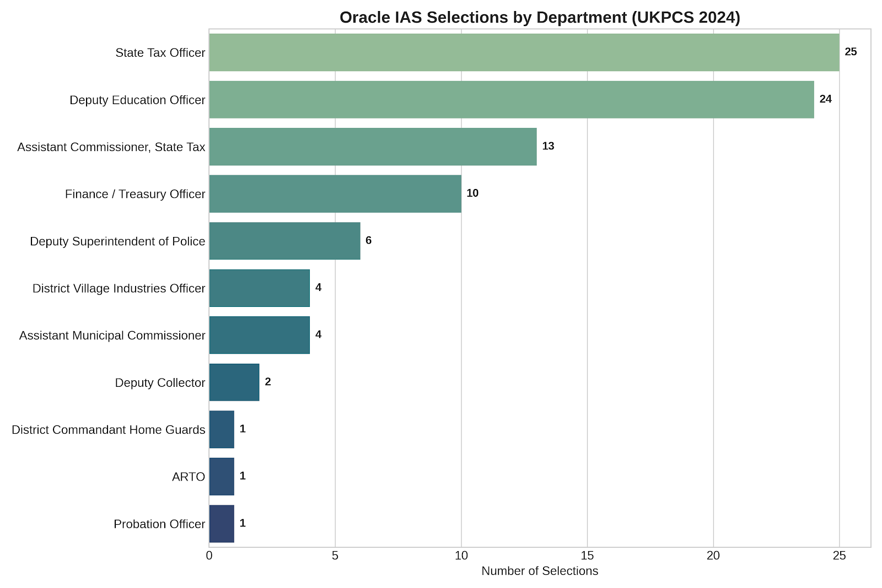Viewport: 882px width, 588px height.
Task: Click the ARTO bar
Action: [222, 477]
